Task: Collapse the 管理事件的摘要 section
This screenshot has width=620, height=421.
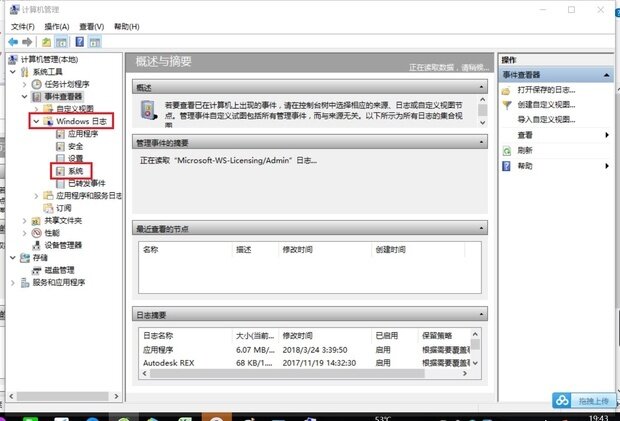Action: 481,142
